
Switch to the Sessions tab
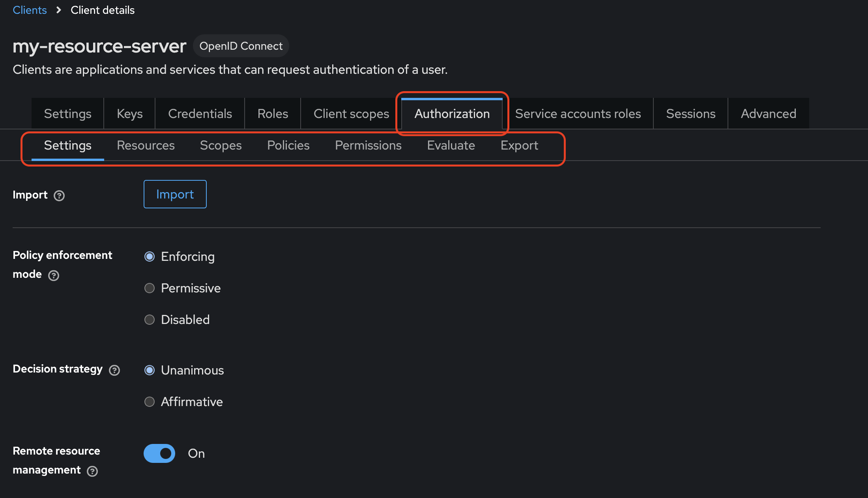(x=691, y=114)
